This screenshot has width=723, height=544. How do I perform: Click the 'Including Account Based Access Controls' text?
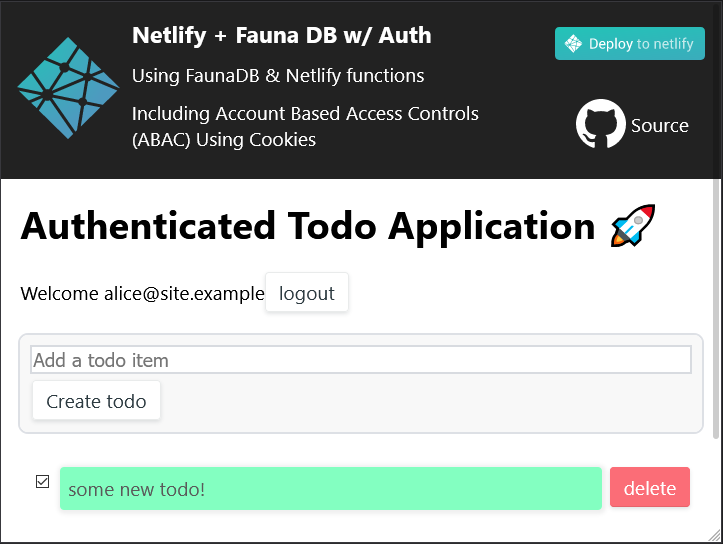tap(305, 113)
